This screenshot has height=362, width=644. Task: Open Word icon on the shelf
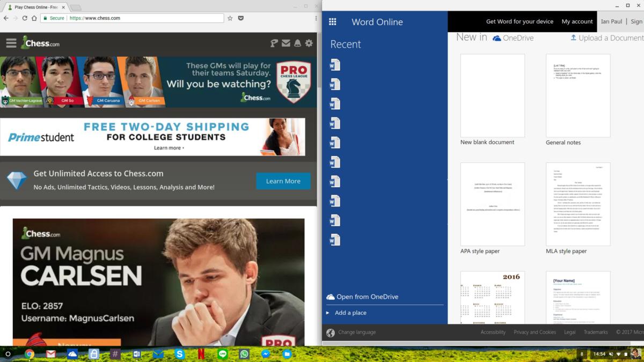137,354
